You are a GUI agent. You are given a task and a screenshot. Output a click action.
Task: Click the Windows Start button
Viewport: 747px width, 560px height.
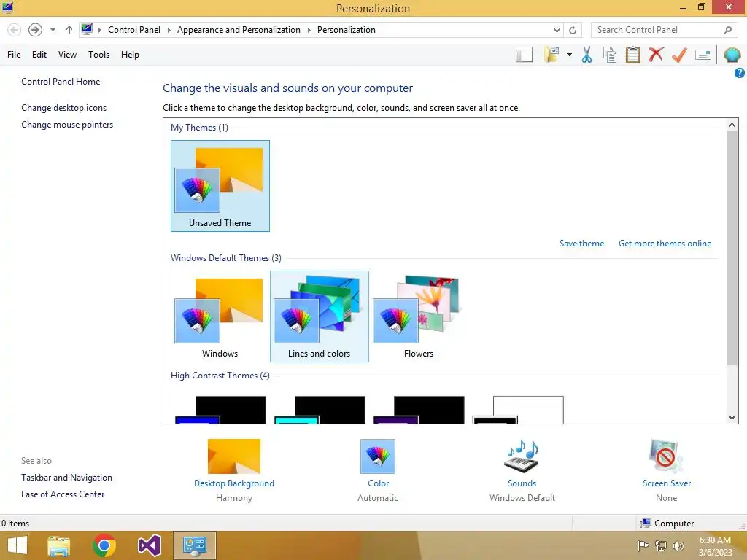pos(18,545)
